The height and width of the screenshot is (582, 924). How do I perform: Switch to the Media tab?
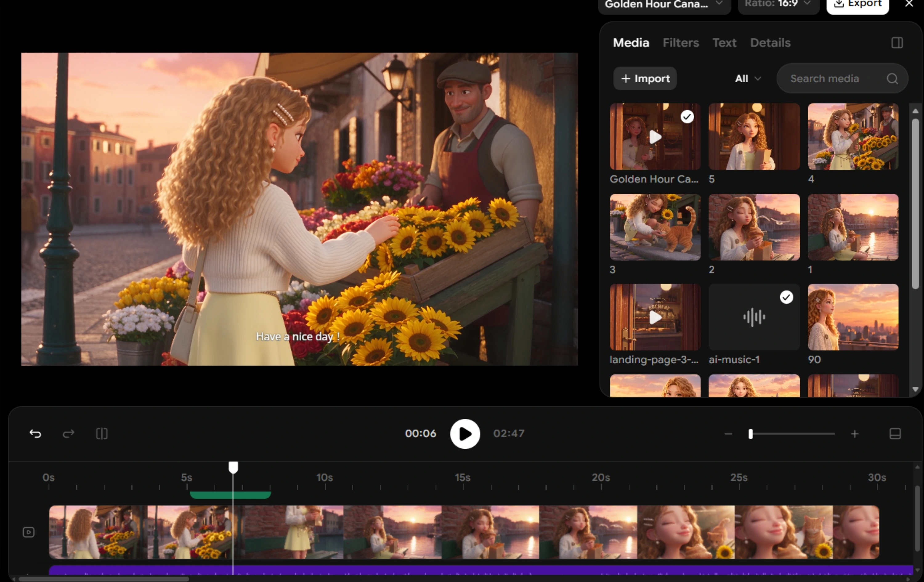(631, 42)
